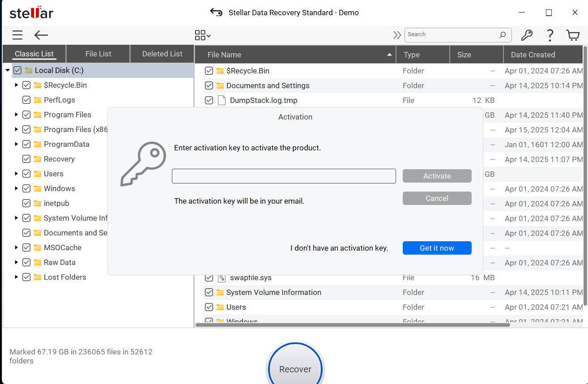Sort by the Date Created column

(543, 55)
